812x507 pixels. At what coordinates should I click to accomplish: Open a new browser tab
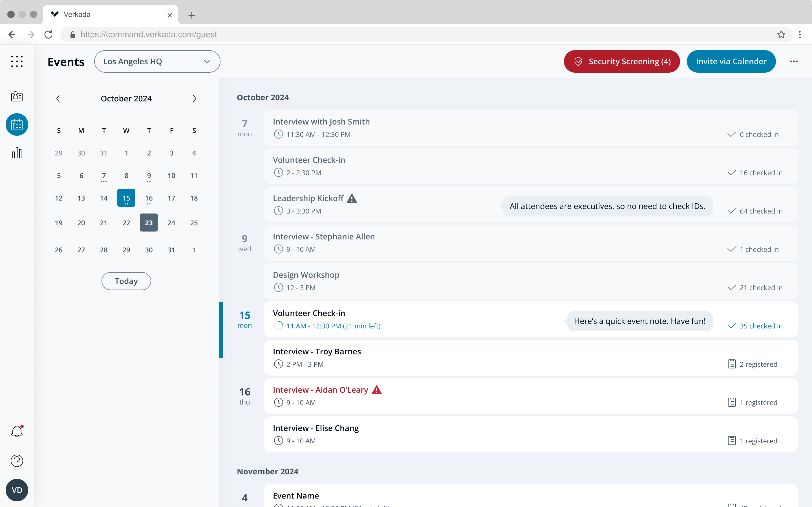pyautogui.click(x=192, y=15)
